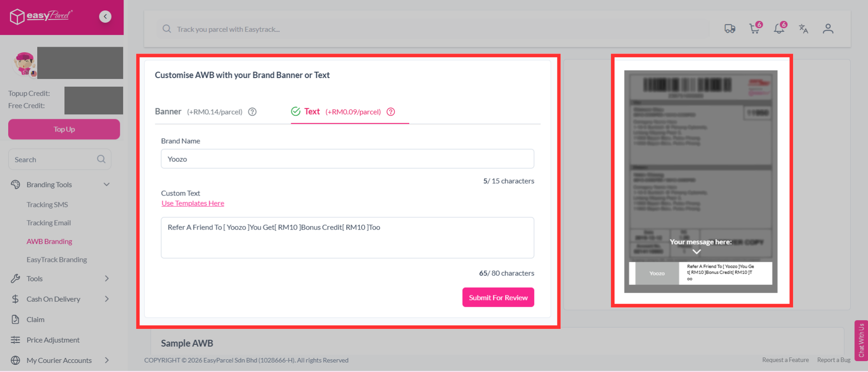Image resolution: width=868 pixels, height=372 pixels.
Task: Click the 5/ 15 characters counter
Action: coord(509,181)
